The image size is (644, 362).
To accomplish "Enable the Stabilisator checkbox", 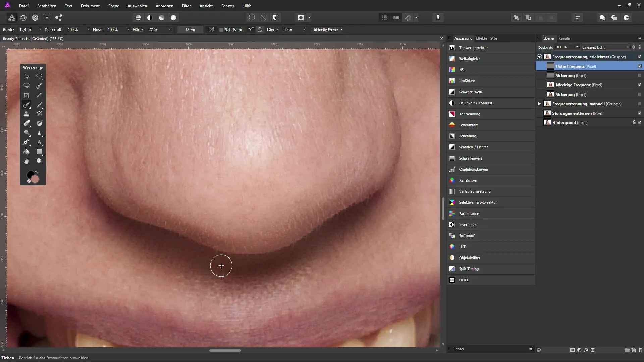I will [221, 30].
